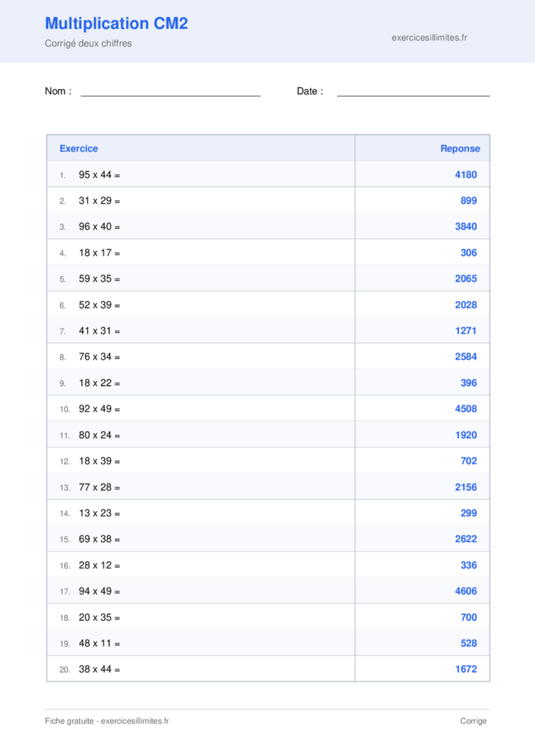535x756 pixels.
Task: Select the answer 1271
Action: [466, 331]
